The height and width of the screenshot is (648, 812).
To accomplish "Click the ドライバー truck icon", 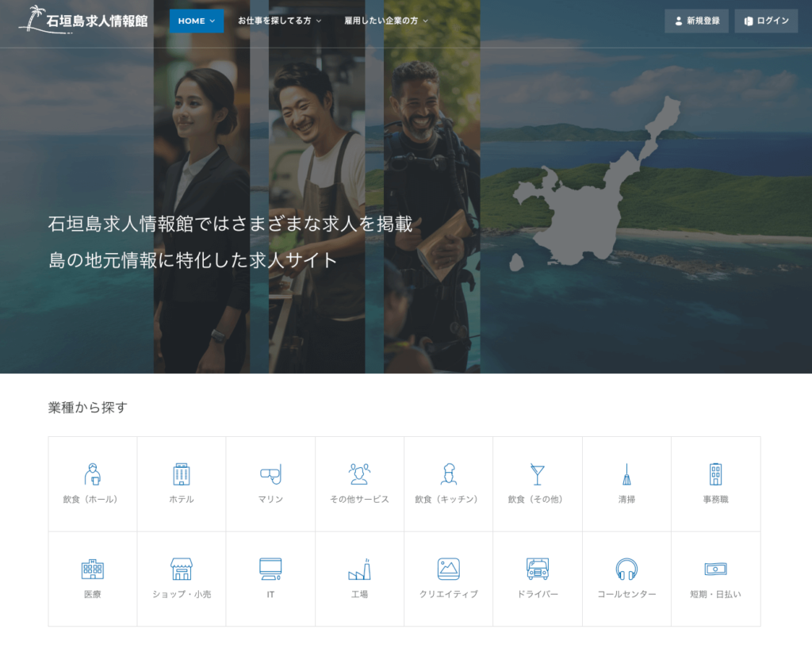I will point(537,569).
